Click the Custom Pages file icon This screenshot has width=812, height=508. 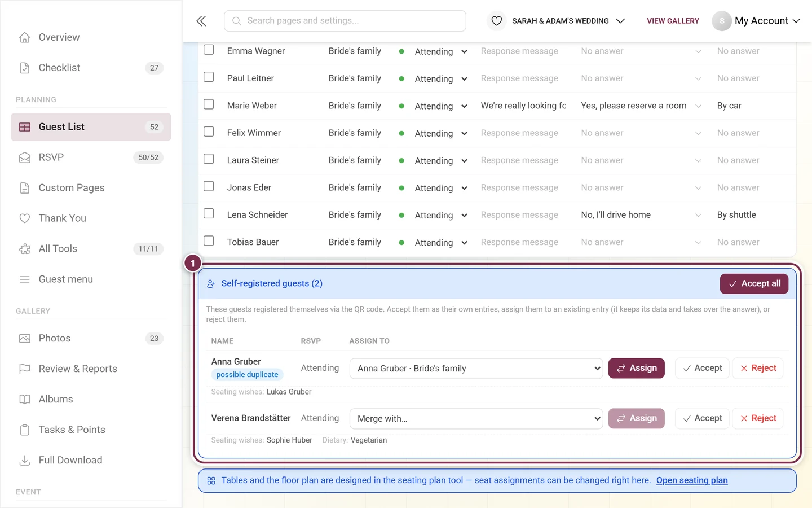(x=25, y=188)
